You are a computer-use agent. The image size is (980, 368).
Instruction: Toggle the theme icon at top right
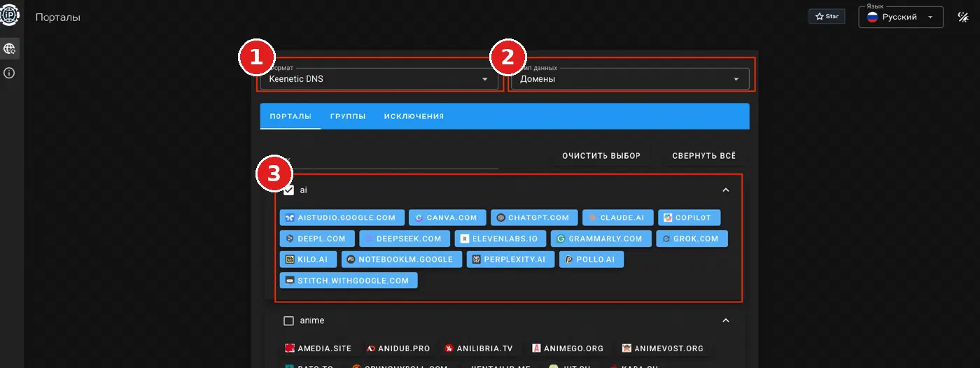(962, 17)
